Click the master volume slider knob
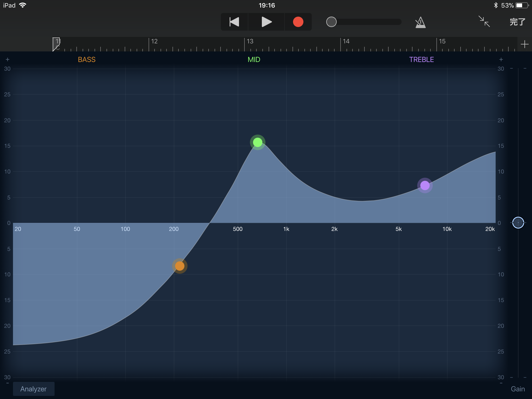Screen dimensions: 532x399 331,22
